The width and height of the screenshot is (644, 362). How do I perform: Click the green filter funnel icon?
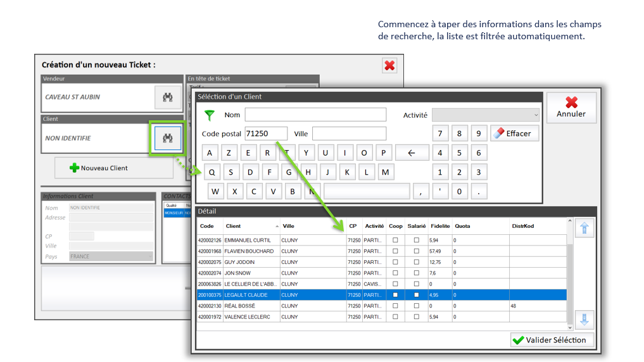[x=210, y=115]
